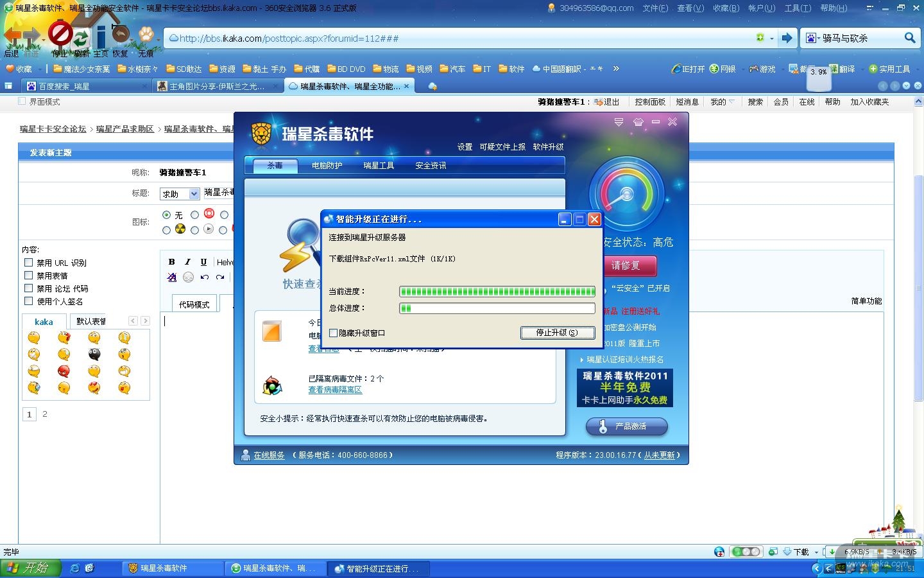Click the 停止升级(S) button
The width and height of the screenshot is (924, 578).
pyautogui.click(x=558, y=333)
